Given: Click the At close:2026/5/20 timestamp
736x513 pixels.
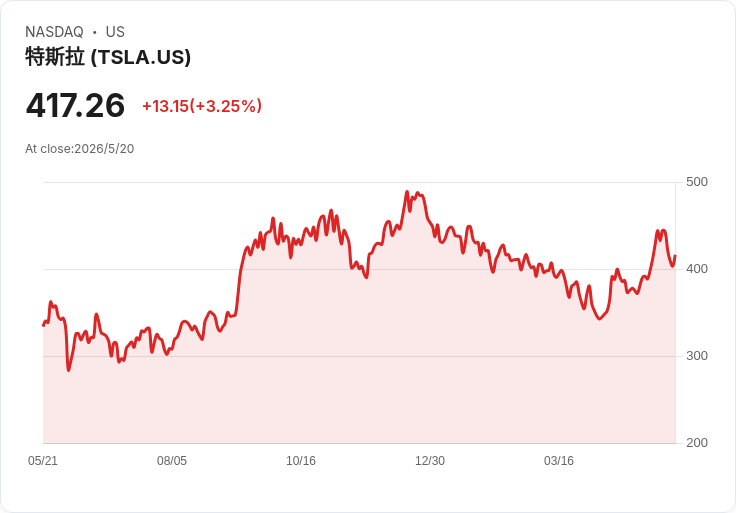Looking at the screenshot, I should click(x=79, y=149).
